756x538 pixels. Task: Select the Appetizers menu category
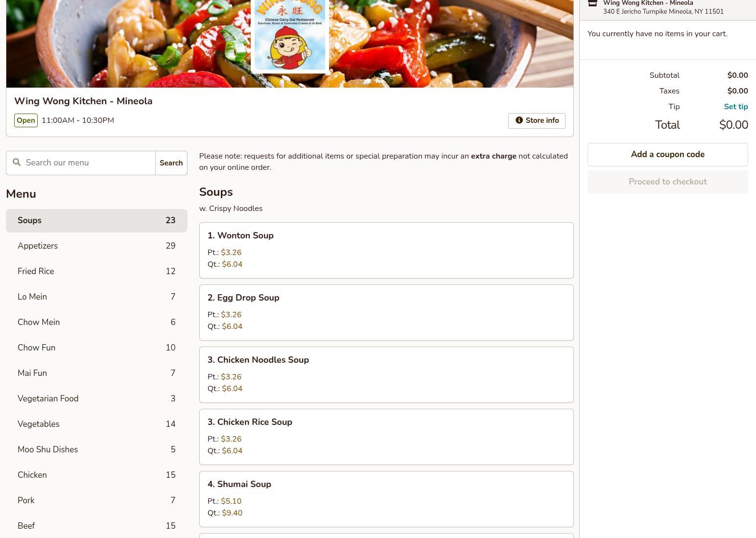pos(96,246)
